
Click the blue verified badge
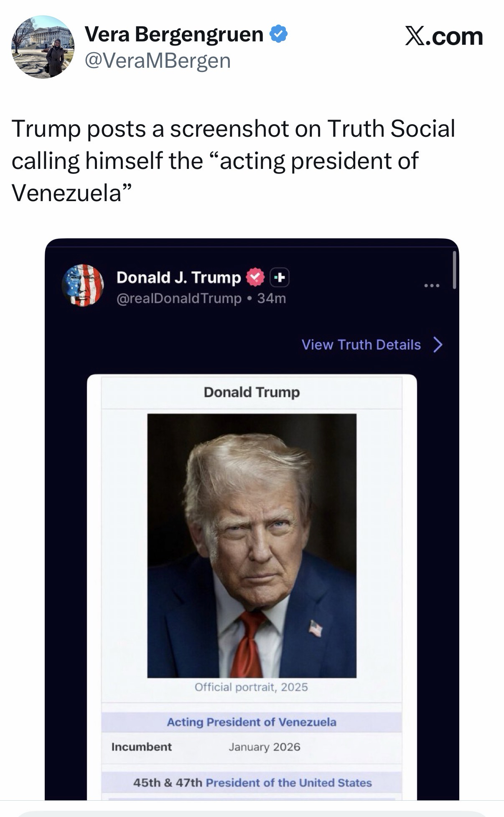coord(279,34)
